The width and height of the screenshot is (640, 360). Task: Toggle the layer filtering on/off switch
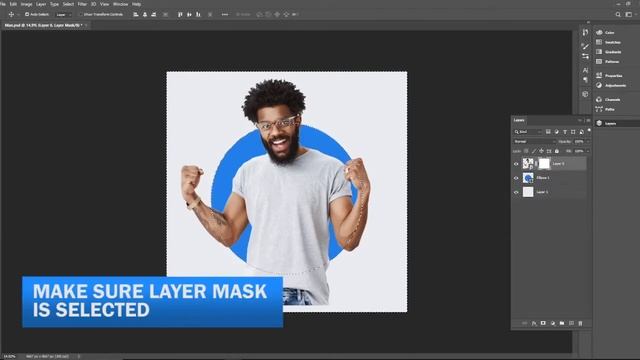589,131
